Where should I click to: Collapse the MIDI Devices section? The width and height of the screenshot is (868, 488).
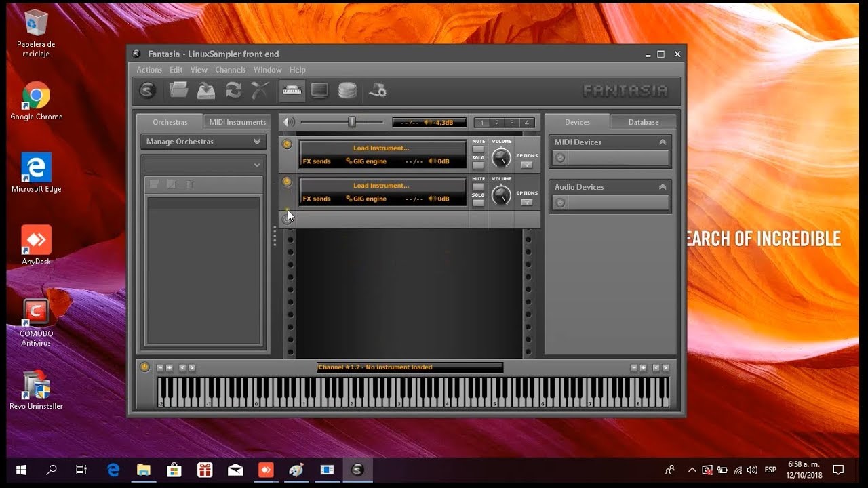click(x=663, y=142)
